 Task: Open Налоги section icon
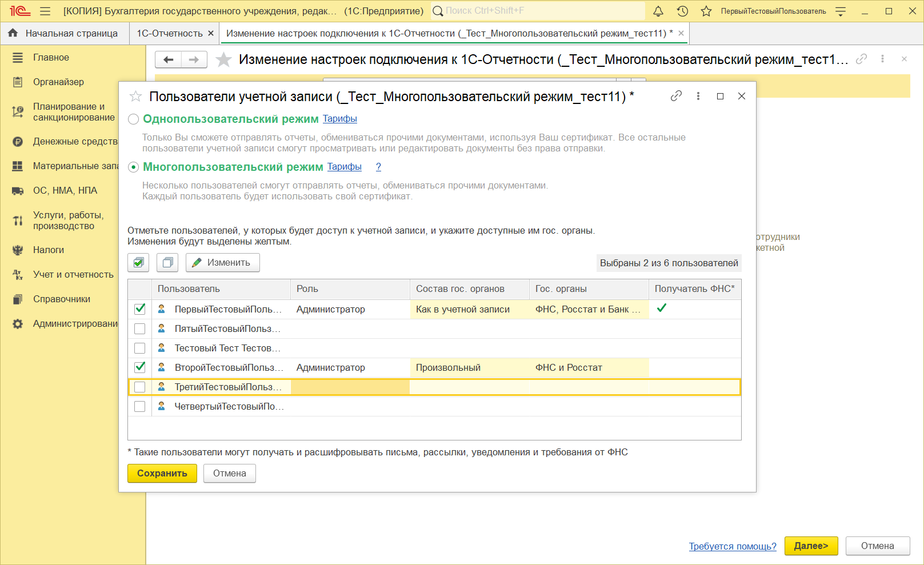click(18, 250)
